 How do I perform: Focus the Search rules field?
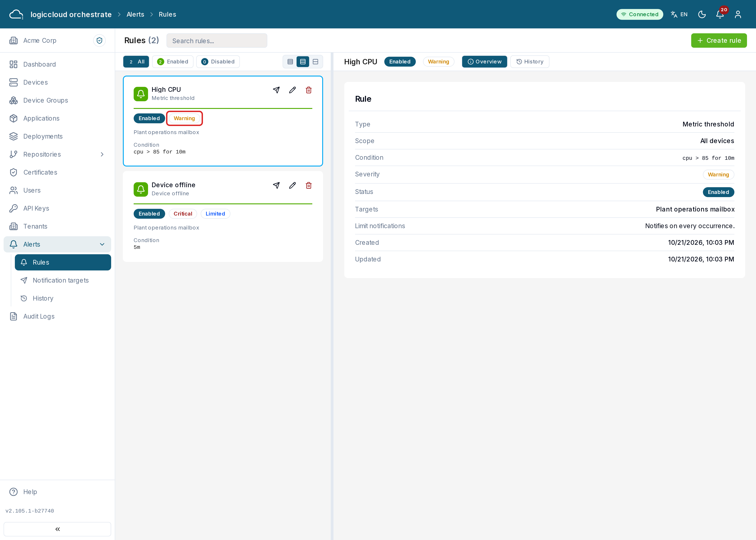(217, 40)
